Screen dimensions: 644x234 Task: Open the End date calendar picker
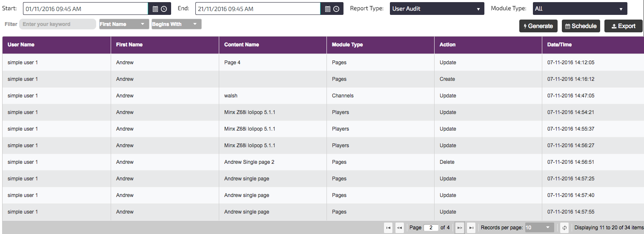328,9
